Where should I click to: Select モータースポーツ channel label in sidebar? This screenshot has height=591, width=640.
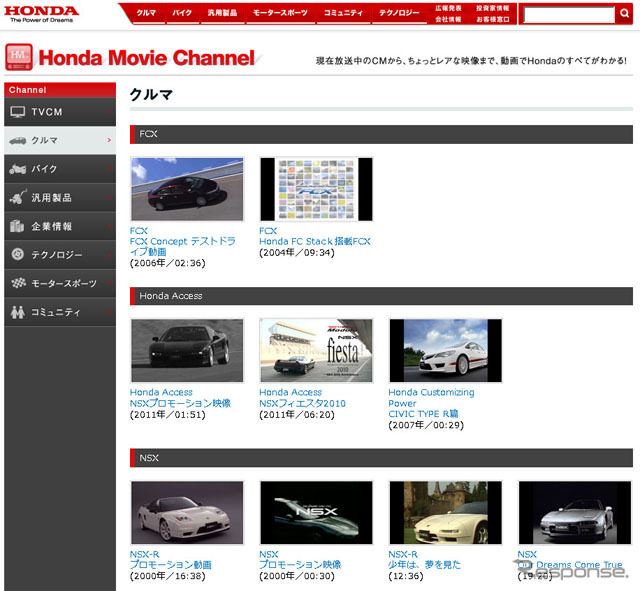tap(64, 283)
